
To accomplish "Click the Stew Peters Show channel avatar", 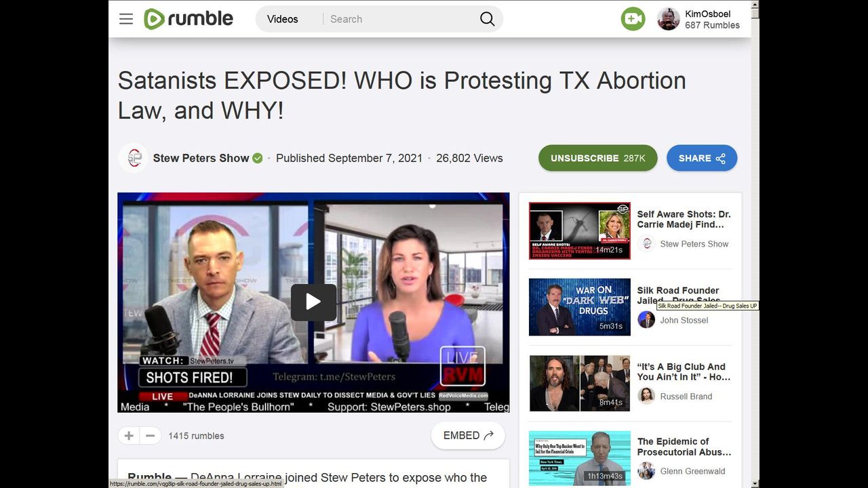I will pos(134,158).
